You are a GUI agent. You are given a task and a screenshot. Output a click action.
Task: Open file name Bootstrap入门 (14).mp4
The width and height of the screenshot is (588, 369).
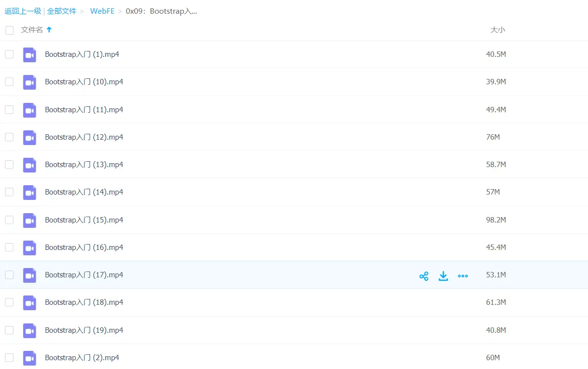[x=84, y=192]
